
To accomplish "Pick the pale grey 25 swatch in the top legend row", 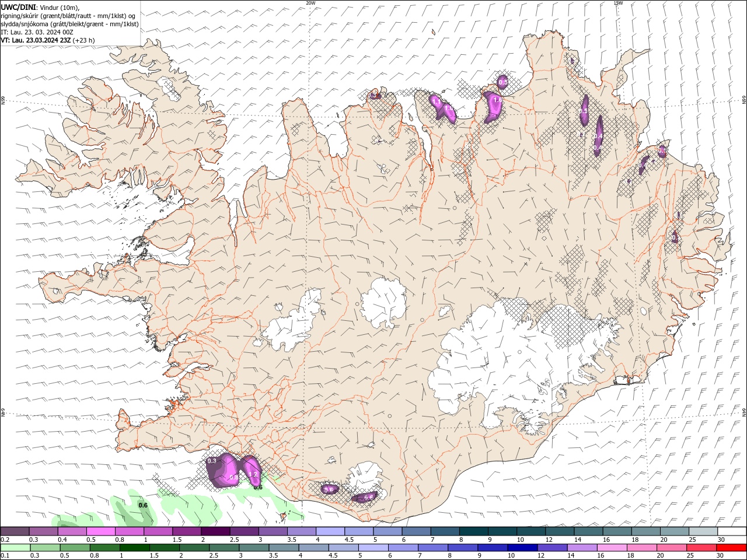I will 703,531.
